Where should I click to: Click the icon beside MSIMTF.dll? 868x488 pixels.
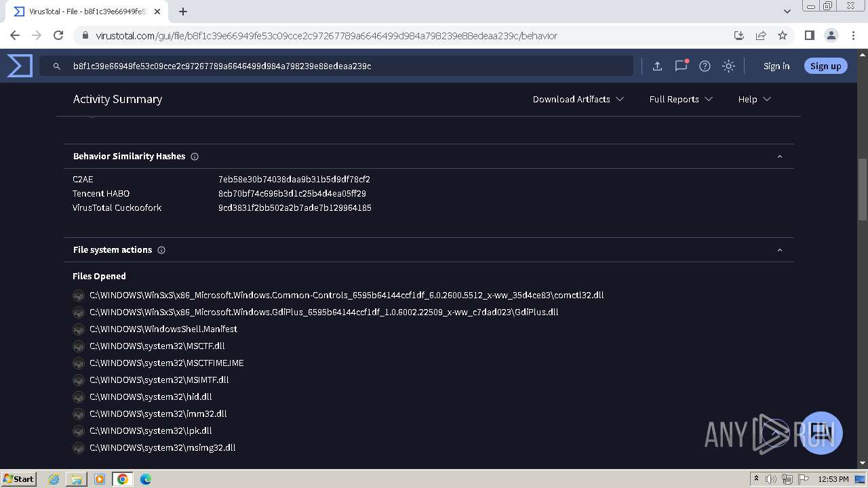pyautogui.click(x=79, y=380)
